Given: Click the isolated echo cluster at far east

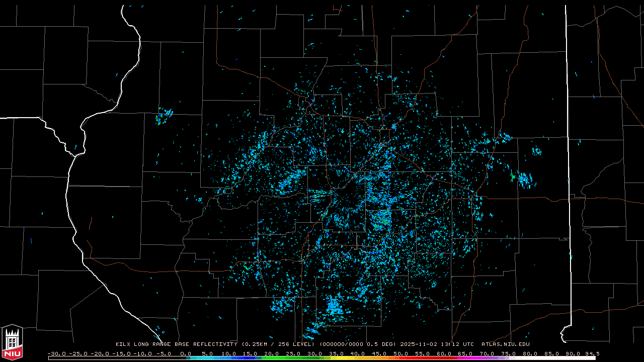Looking at the screenshot, I should coord(525,179).
